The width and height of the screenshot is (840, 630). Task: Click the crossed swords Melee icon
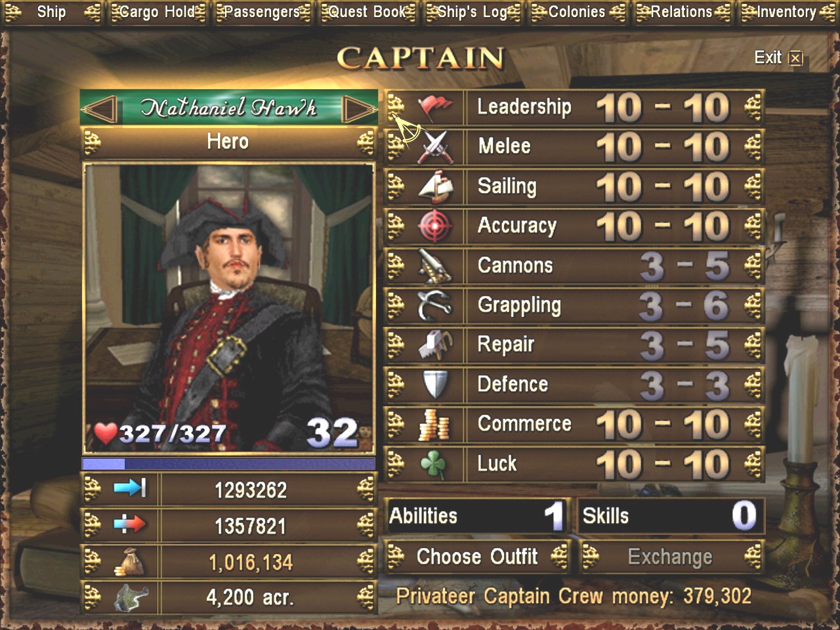[435, 146]
